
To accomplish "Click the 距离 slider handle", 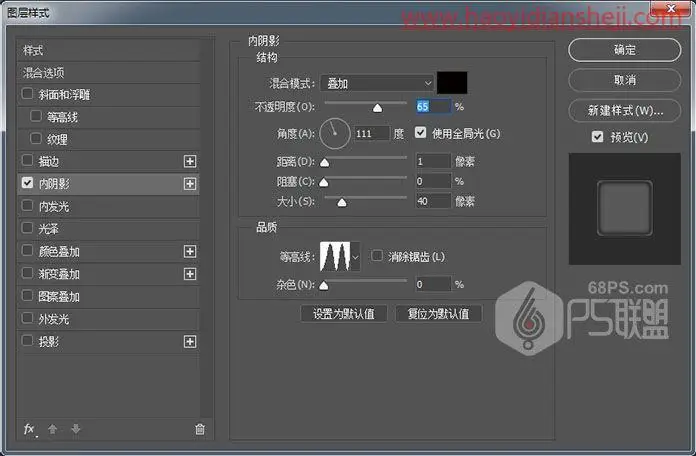I will pos(325,163).
